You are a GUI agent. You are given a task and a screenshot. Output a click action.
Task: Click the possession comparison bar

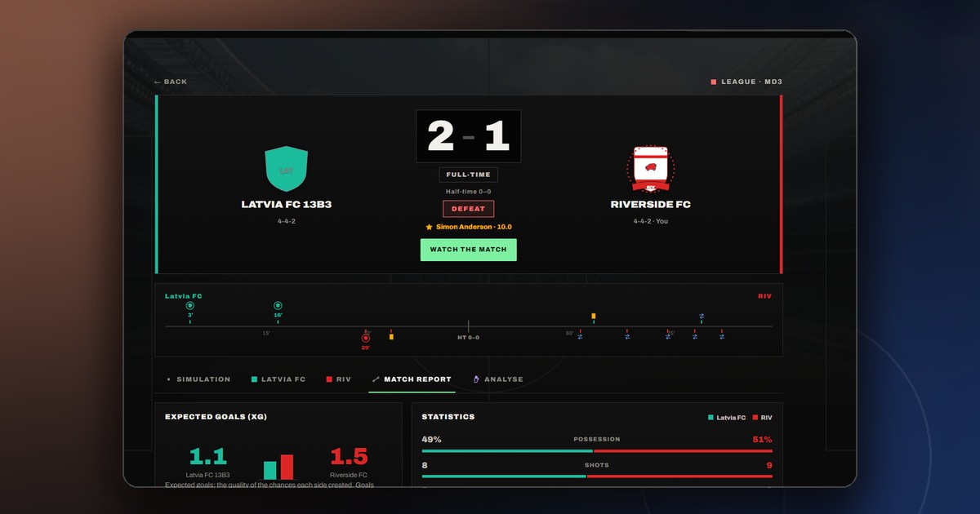pyautogui.click(x=597, y=450)
